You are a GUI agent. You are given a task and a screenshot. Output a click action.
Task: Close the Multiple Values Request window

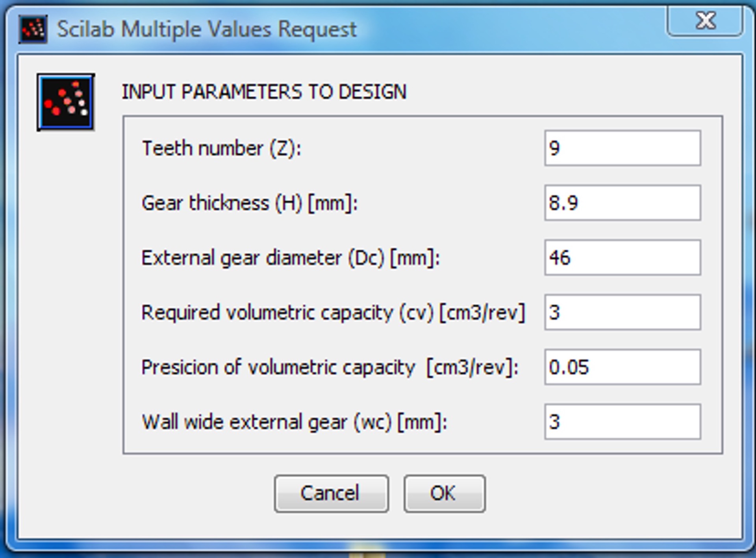[x=704, y=21]
